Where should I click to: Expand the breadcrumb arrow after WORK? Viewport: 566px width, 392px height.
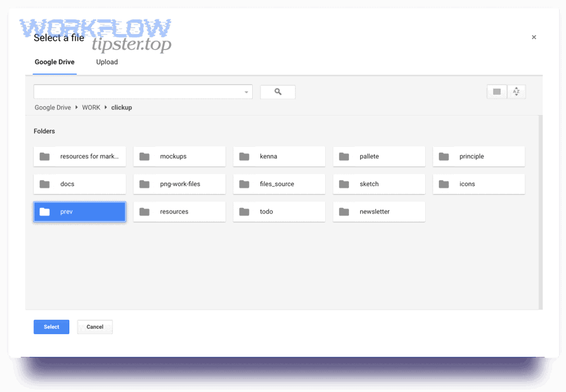coord(105,107)
